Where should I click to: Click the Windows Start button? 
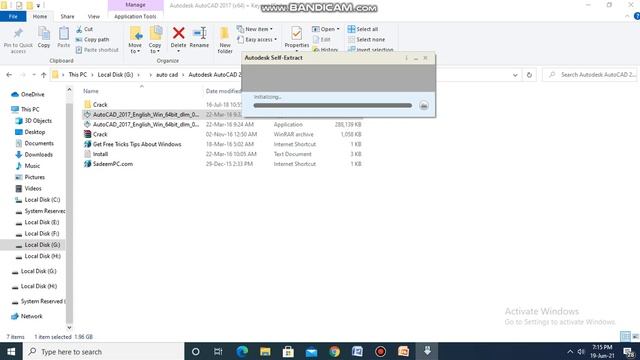coord(11,351)
